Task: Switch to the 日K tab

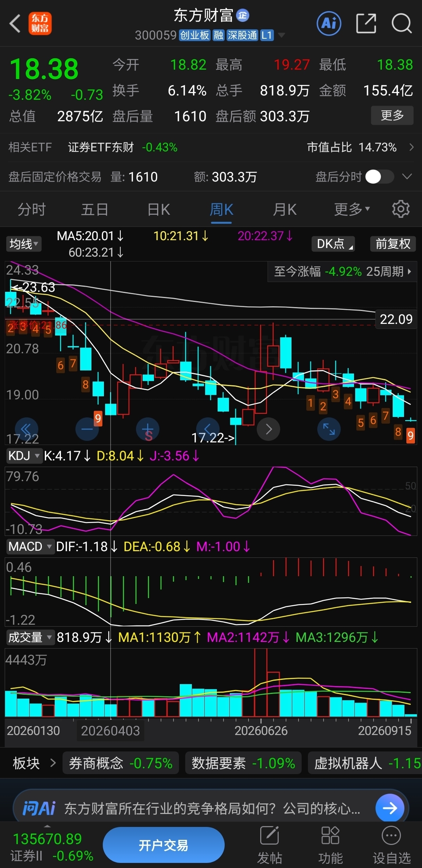Action: [x=159, y=210]
